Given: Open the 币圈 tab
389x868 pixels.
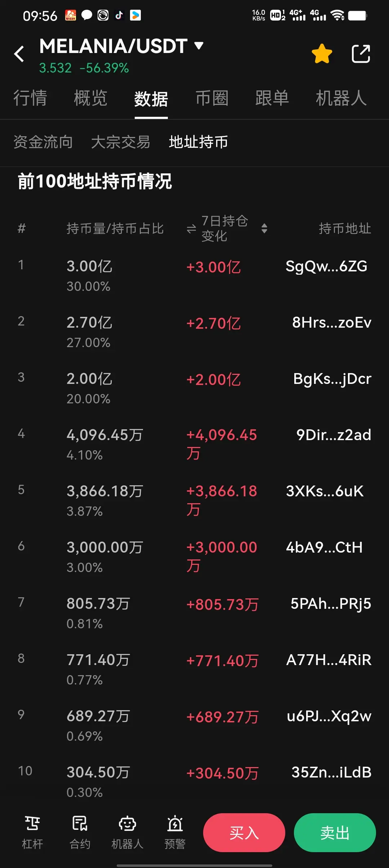Looking at the screenshot, I should [x=212, y=98].
